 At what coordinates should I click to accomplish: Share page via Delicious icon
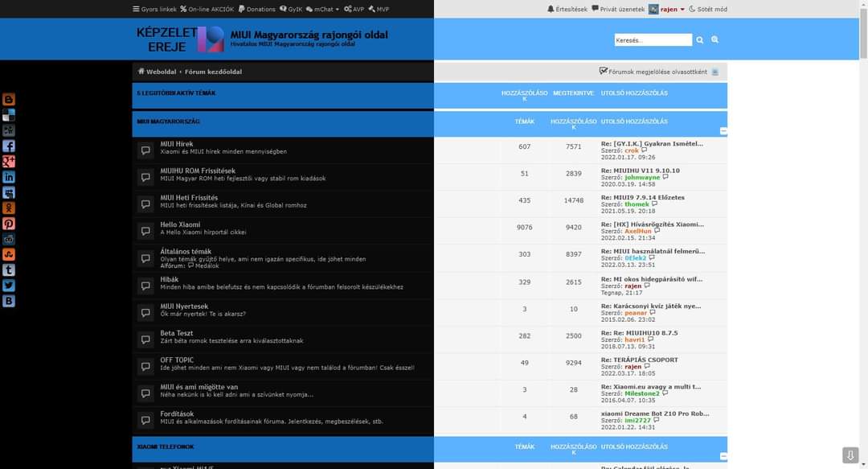(x=8, y=115)
